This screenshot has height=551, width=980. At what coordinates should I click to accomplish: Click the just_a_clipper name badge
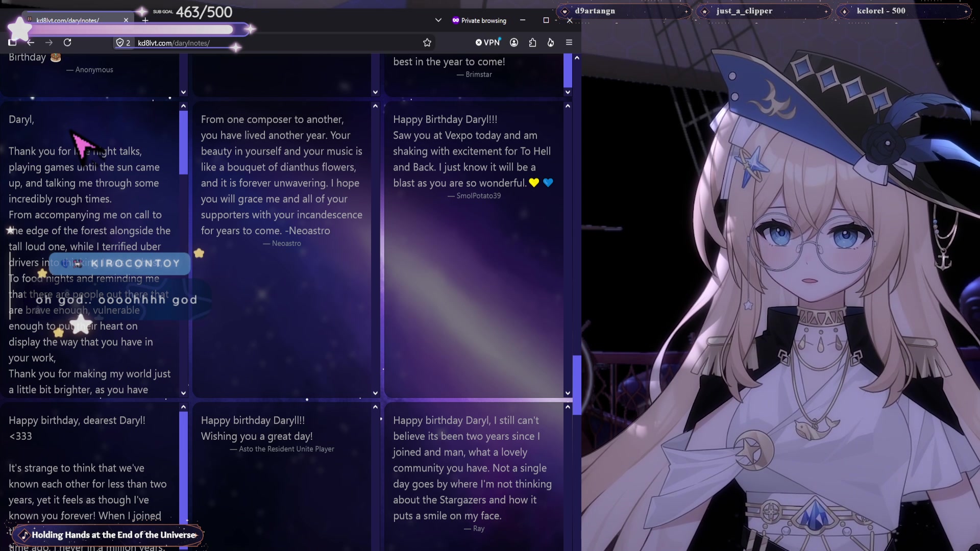(x=764, y=11)
